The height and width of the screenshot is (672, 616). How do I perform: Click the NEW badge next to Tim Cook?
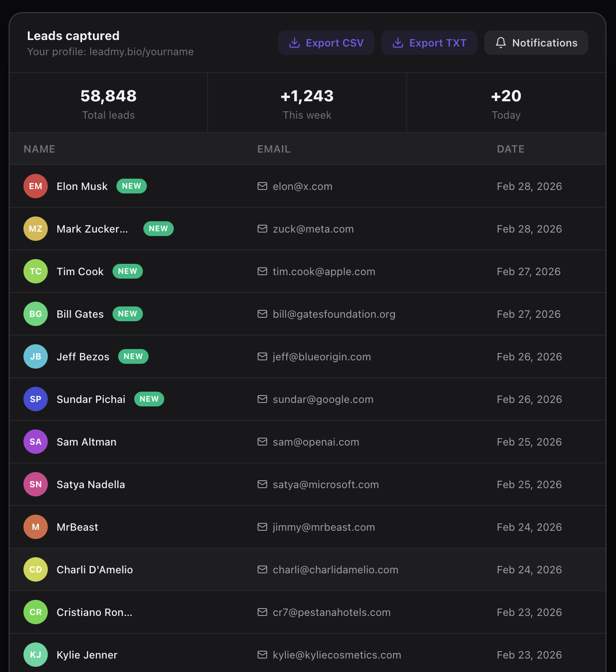[x=128, y=271]
